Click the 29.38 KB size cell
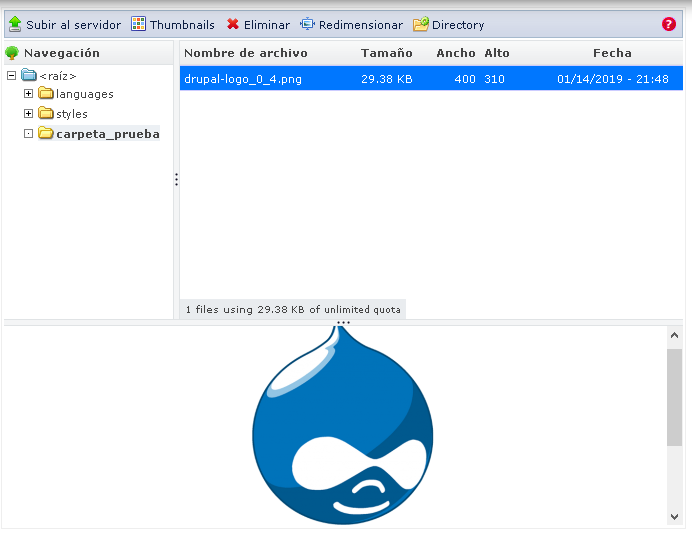 387,79
